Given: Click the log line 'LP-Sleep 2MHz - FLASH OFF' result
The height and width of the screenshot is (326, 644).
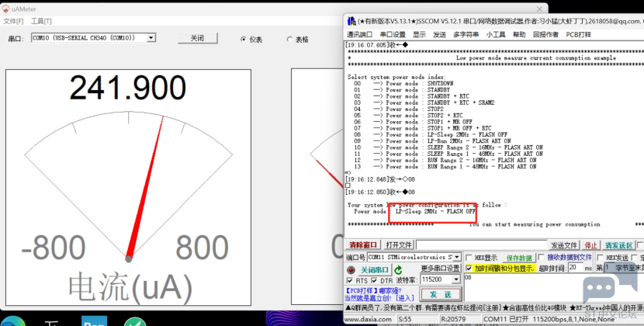Looking at the screenshot, I should (435, 211).
